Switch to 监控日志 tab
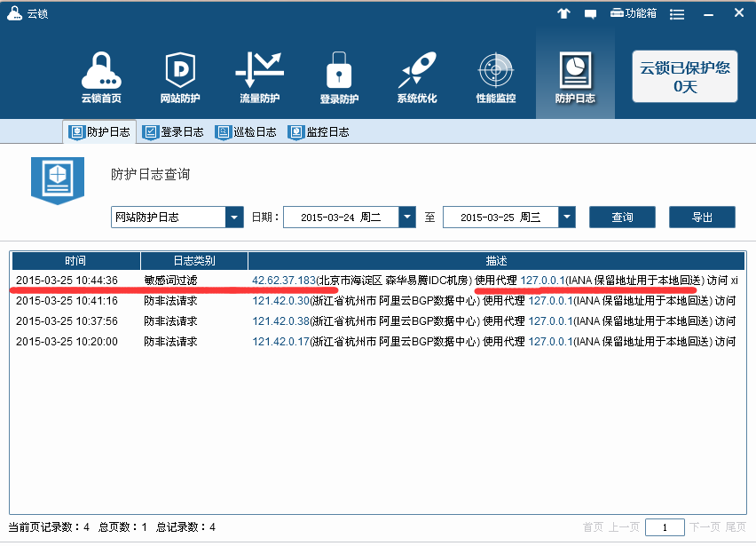756x546 pixels. pos(319,132)
